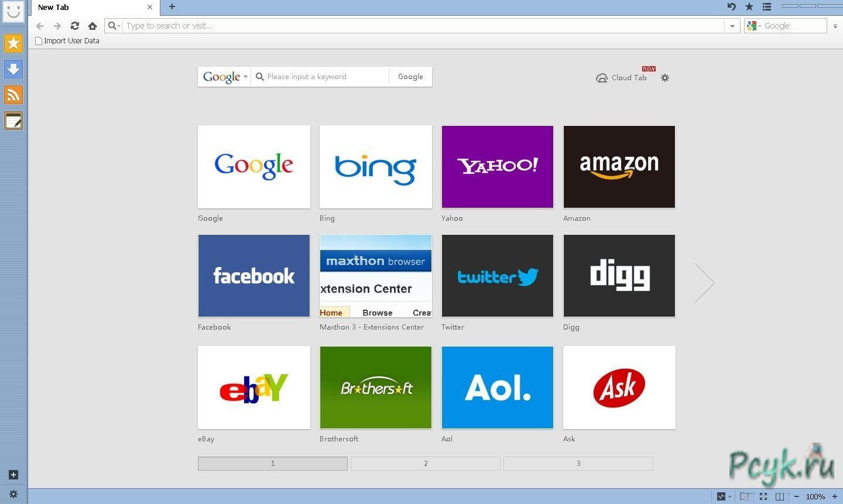Reload the page with refresh icon
Screen dimensions: 843x504
tap(74, 26)
